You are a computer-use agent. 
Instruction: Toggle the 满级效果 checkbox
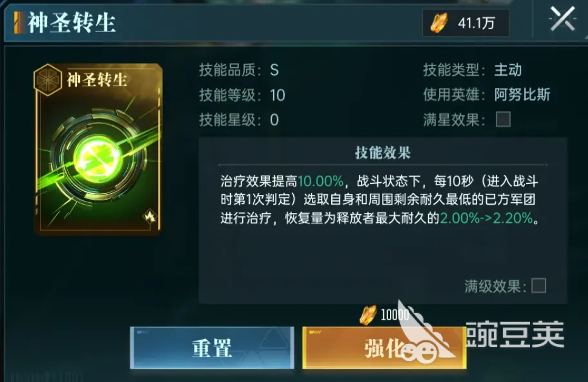(538, 286)
